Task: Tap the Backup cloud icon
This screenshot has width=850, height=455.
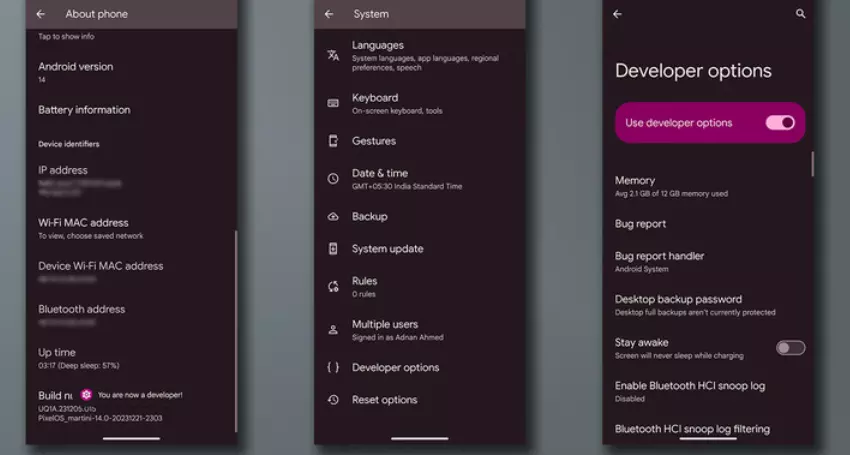Action: click(x=333, y=216)
